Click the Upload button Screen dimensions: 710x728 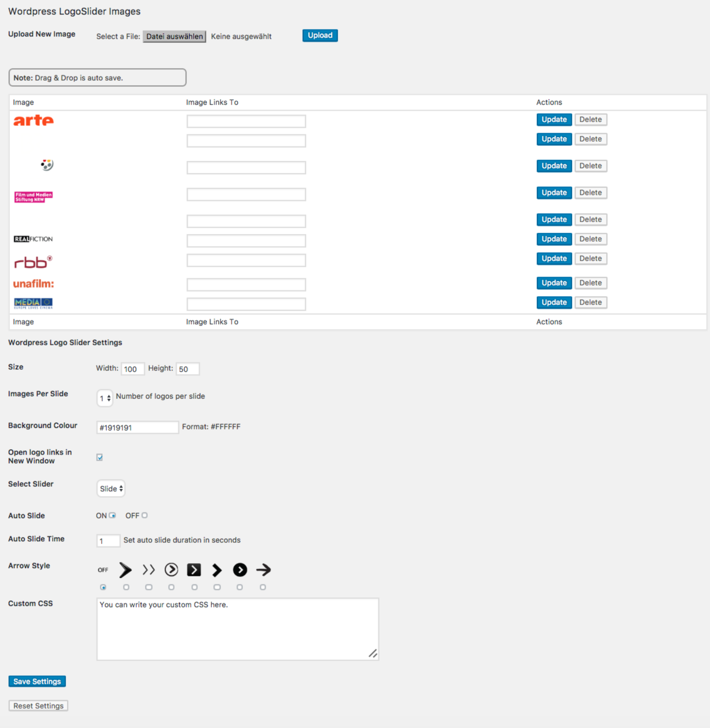coord(320,36)
